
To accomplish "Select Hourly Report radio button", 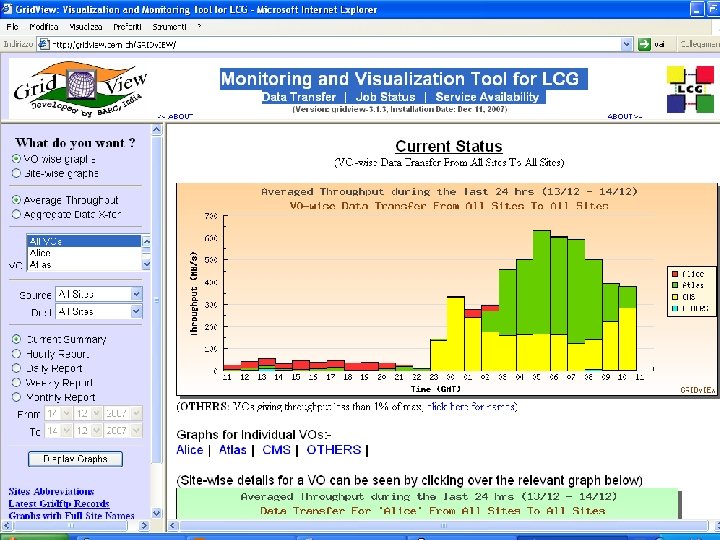I will (16, 354).
